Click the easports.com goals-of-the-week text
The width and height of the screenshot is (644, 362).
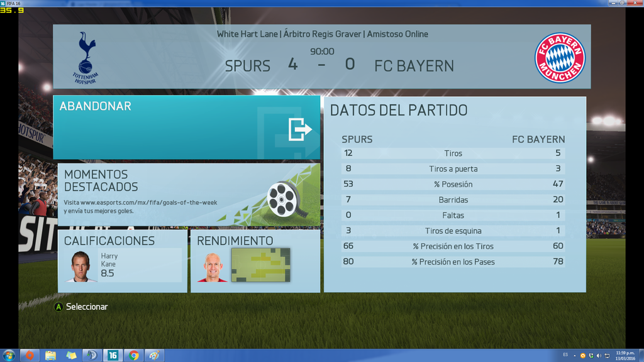(x=140, y=206)
